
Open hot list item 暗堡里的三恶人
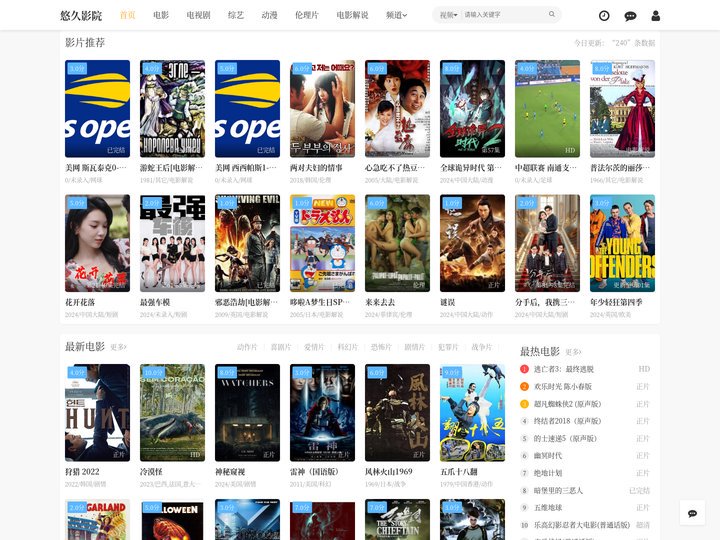coord(558,490)
